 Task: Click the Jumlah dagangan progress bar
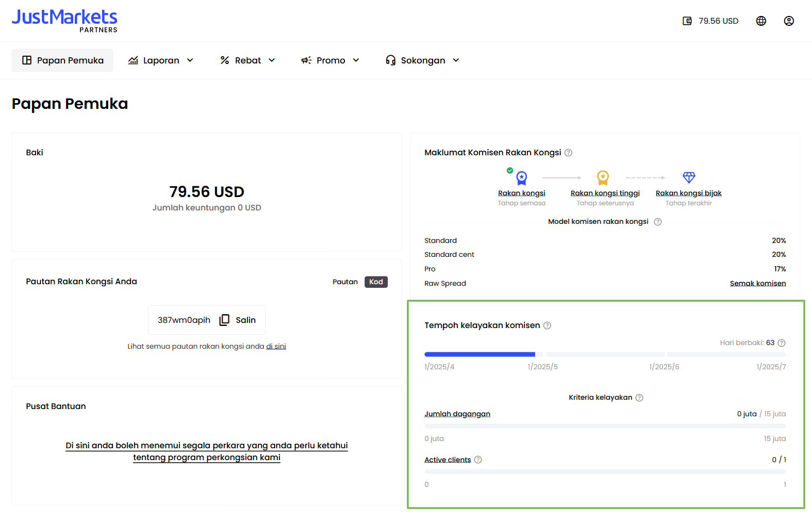pyautogui.click(x=605, y=426)
